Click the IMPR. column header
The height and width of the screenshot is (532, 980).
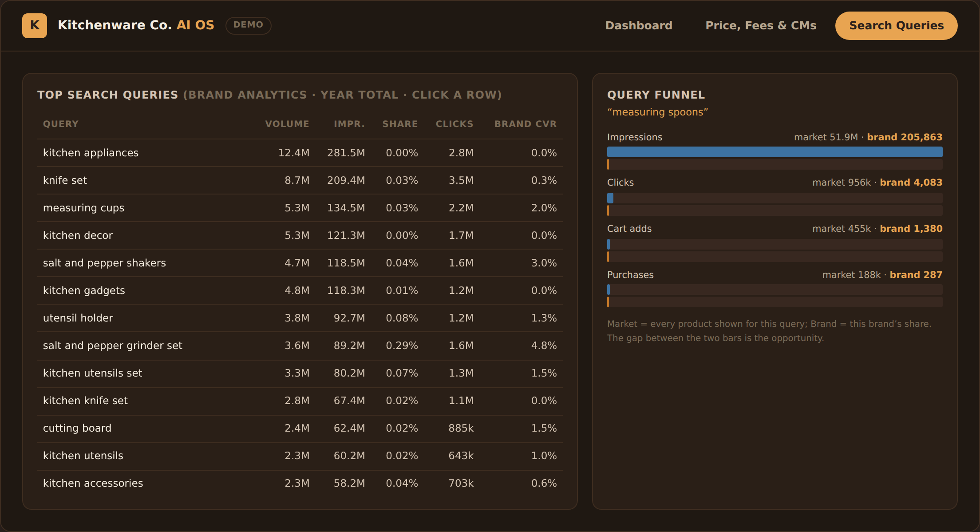349,124
